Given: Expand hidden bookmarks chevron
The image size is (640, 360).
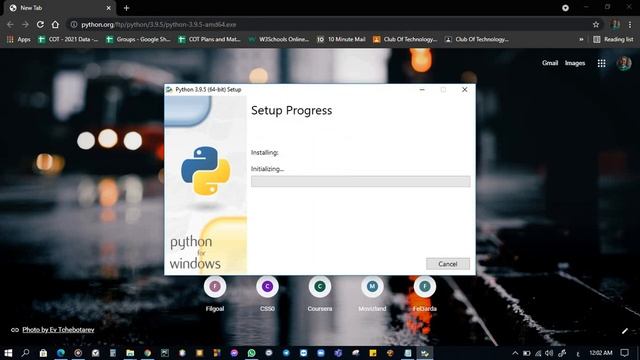Looking at the screenshot, I should coord(581,39).
